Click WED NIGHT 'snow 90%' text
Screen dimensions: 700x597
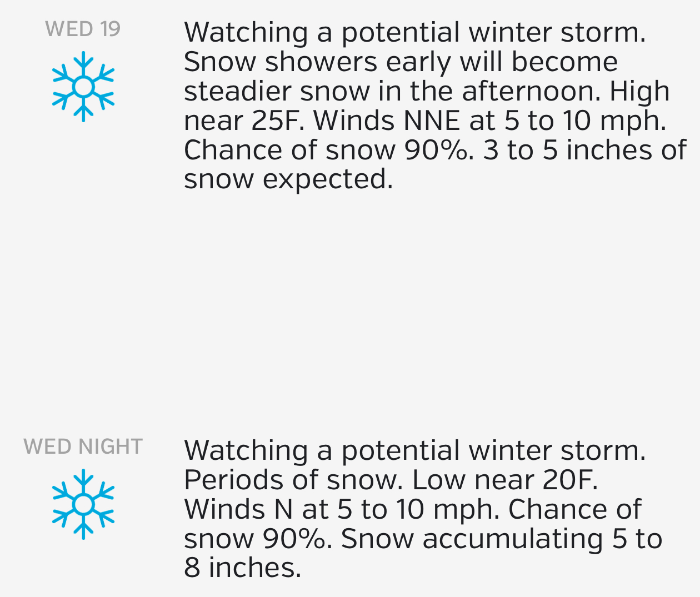258,539
